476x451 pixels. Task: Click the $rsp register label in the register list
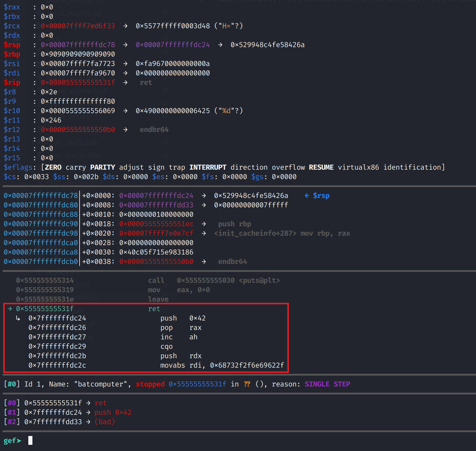[x=12, y=45]
